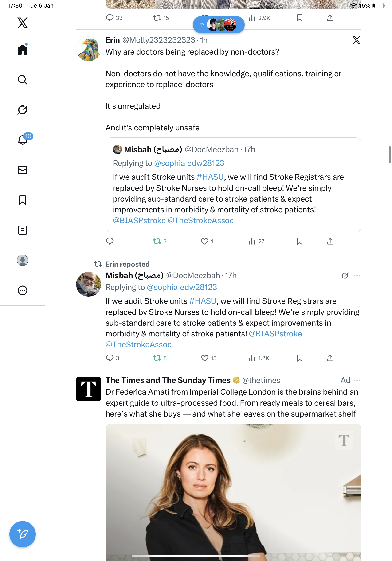This screenshot has width=392, height=561.
Task: Open more options on Misbah's reposted post
Action: pos(357,276)
